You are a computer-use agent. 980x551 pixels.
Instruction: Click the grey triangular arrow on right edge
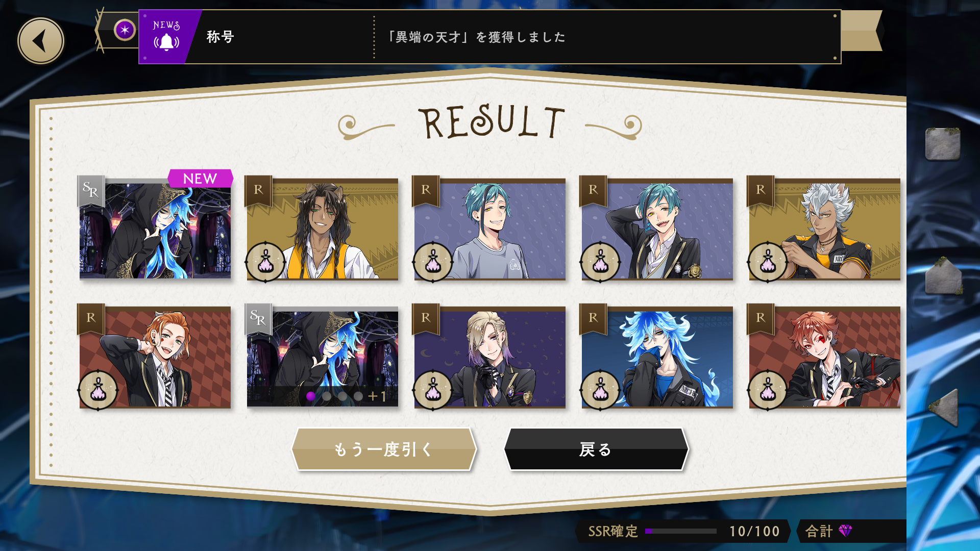click(944, 407)
